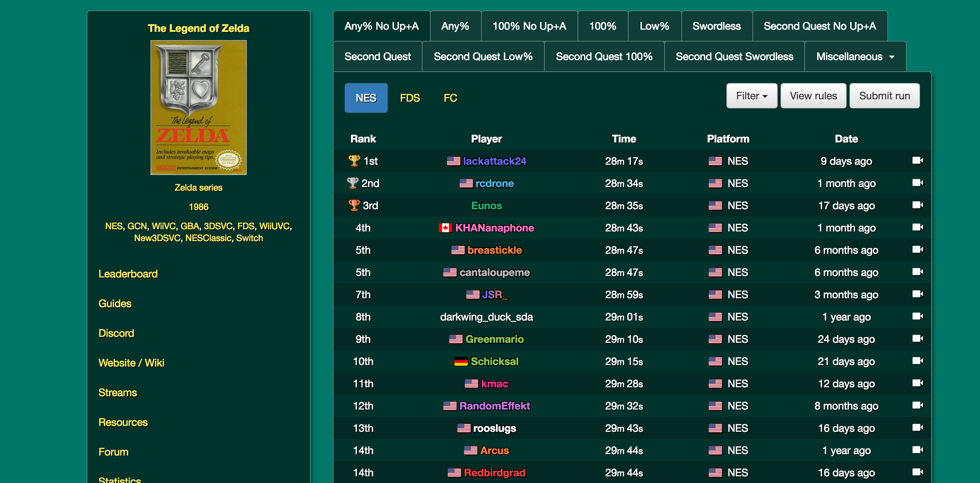Click the Date column header
The image size is (980, 483).
tap(846, 138)
